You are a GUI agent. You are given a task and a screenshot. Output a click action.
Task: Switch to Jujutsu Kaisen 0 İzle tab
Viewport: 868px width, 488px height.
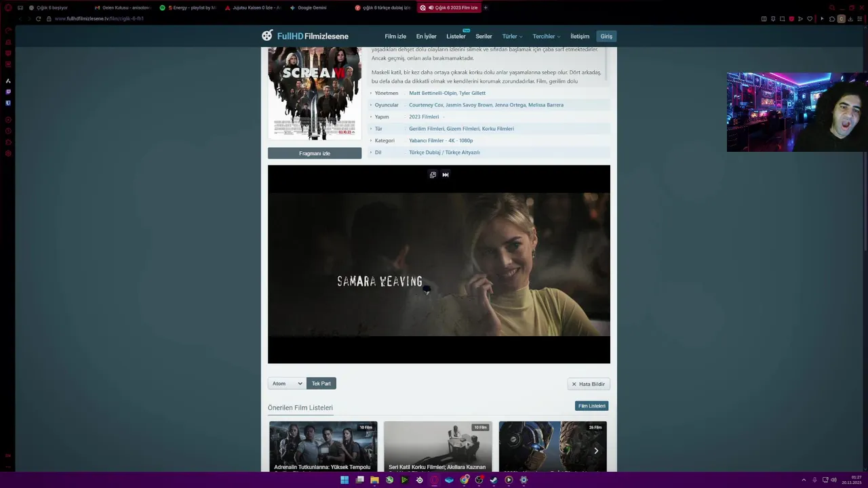pyautogui.click(x=252, y=7)
